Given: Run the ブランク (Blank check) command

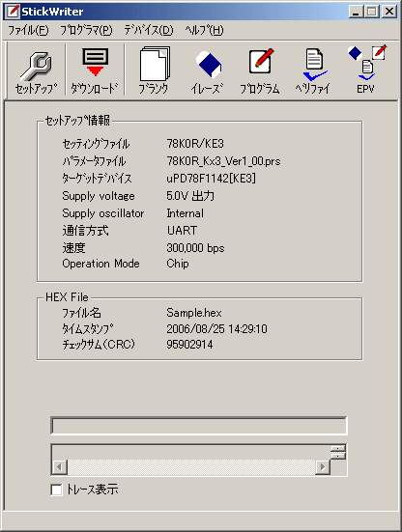Looking at the screenshot, I should coord(154,70).
